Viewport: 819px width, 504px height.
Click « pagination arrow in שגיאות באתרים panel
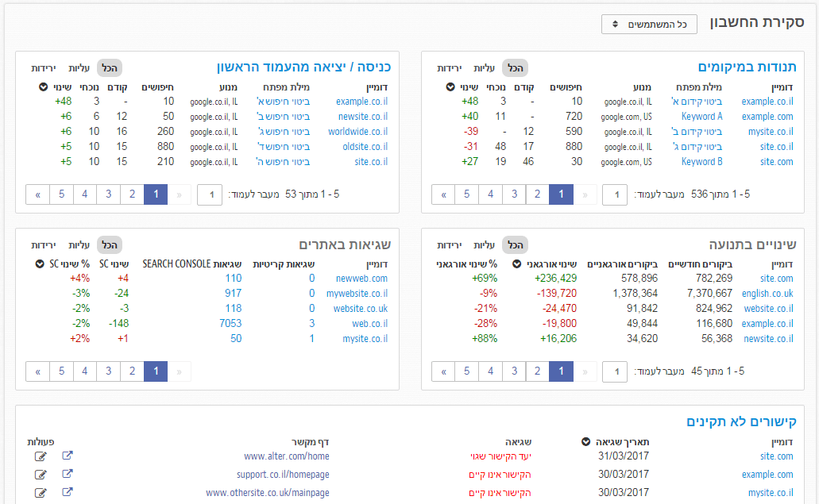(37, 371)
